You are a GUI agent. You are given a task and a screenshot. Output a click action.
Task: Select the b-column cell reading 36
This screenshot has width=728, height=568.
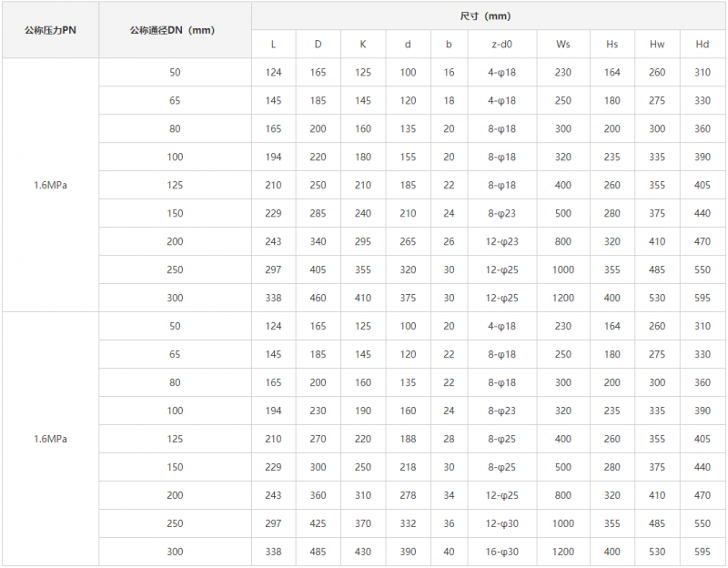[x=449, y=523]
